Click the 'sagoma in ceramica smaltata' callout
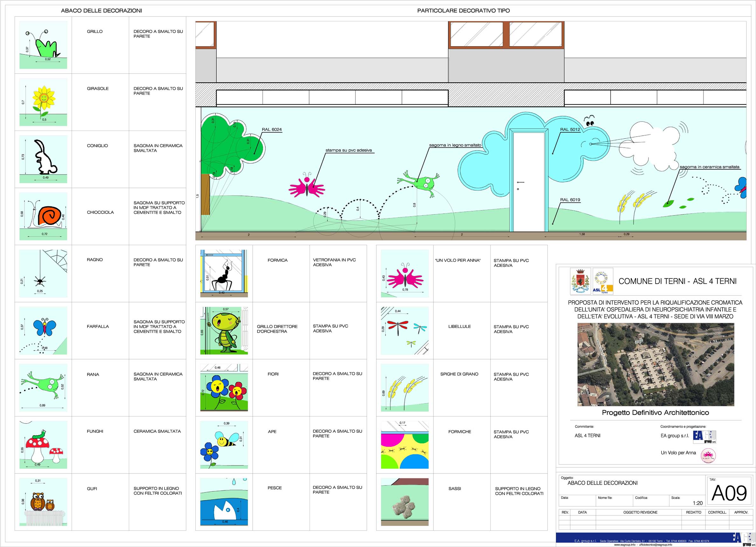This screenshot has height=547, width=756. [x=709, y=167]
